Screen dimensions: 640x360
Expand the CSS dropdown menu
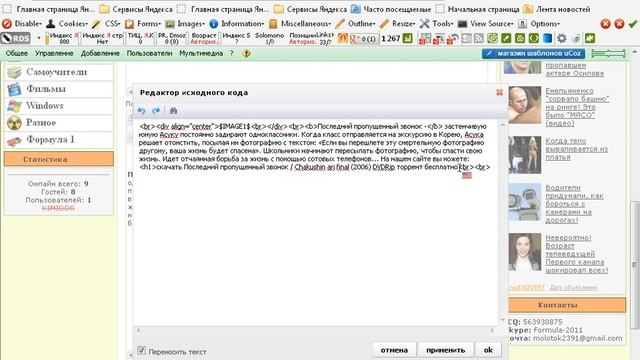click(x=106, y=24)
